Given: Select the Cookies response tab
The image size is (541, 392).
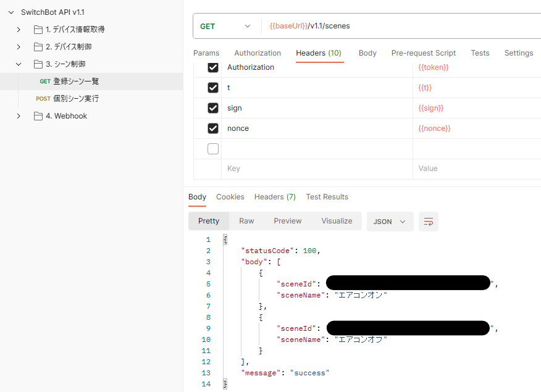Looking at the screenshot, I should (230, 196).
